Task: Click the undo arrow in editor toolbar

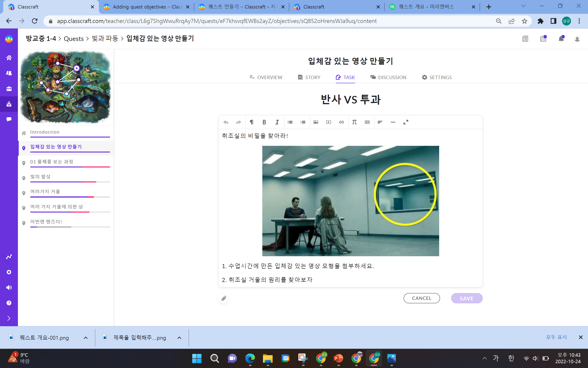Action: (226, 122)
